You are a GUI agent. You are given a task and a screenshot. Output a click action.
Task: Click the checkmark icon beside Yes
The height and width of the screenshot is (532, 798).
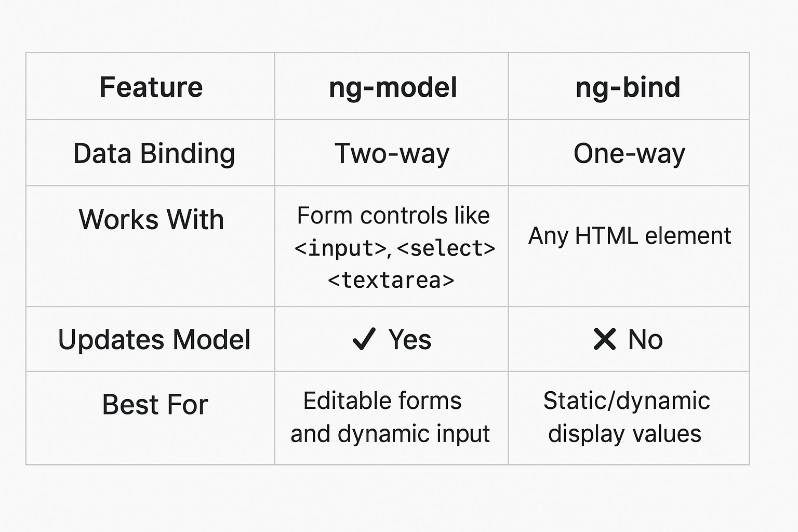click(364, 339)
